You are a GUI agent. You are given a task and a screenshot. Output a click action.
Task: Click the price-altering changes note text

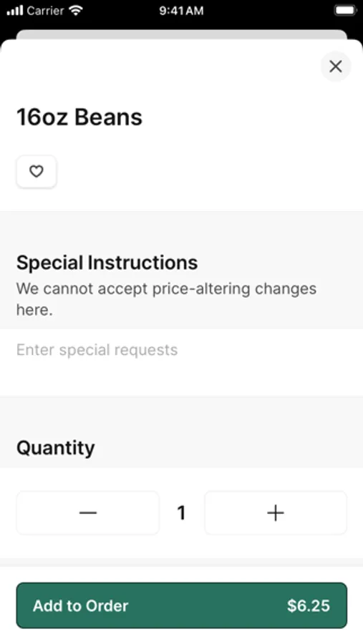click(166, 299)
